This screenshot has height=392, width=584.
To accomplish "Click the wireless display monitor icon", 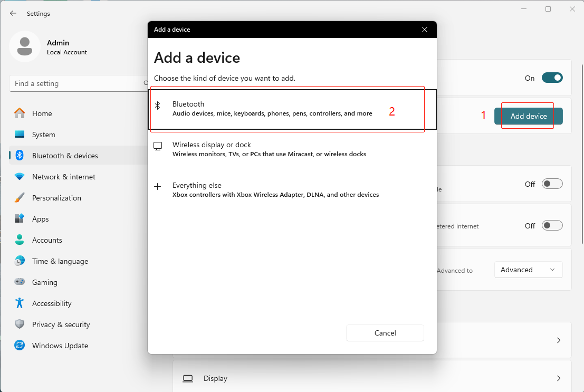I will (158, 147).
